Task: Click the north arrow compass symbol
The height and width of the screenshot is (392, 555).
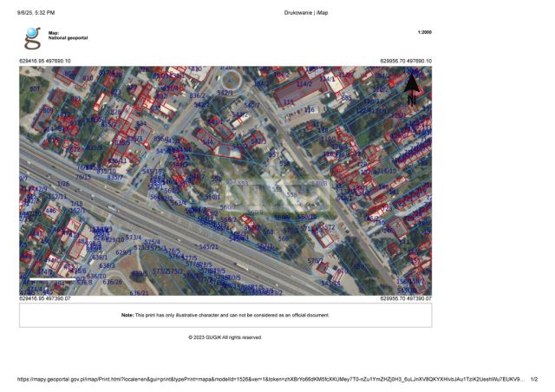Action: tap(412, 88)
